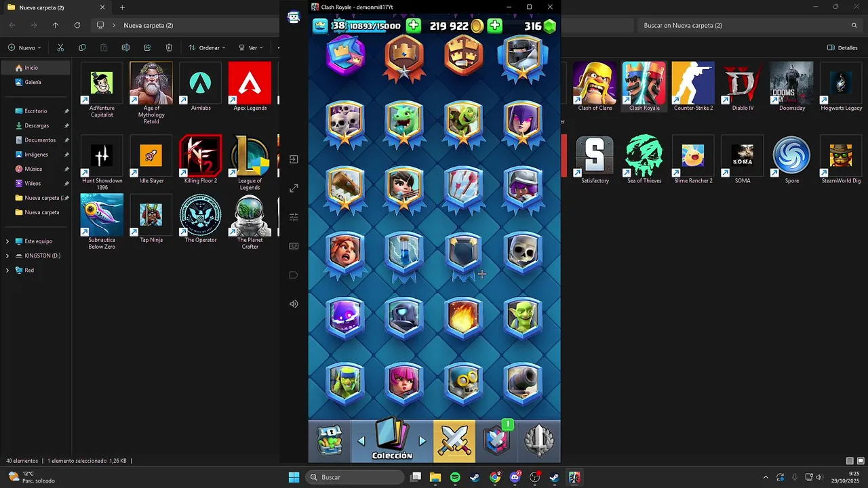Open Counter-Strike 2 shortcut in Explorer

tap(693, 87)
